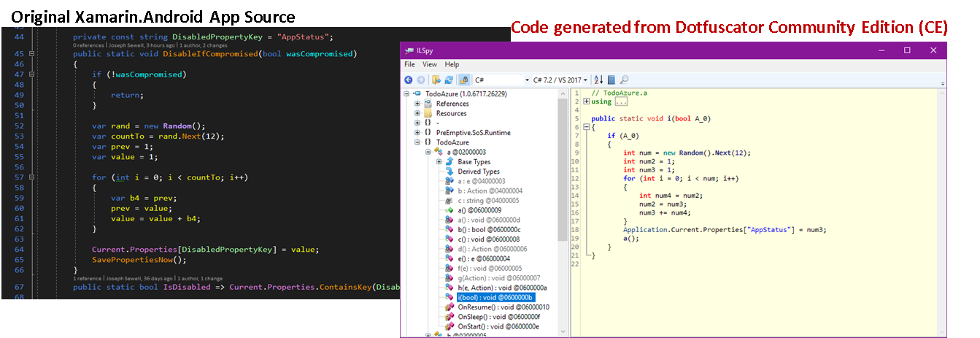
Task: Click the Sort results alphabetically icon
Action: coord(599,80)
